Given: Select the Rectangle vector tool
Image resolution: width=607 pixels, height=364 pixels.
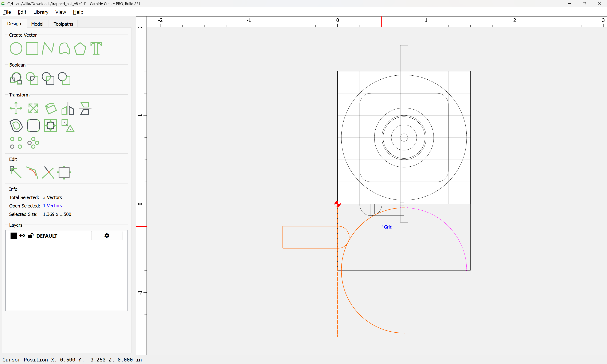Looking at the screenshot, I should tap(32, 48).
